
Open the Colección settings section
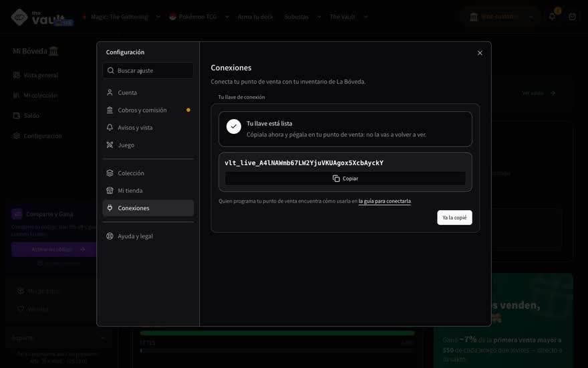[x=148, y=173]
